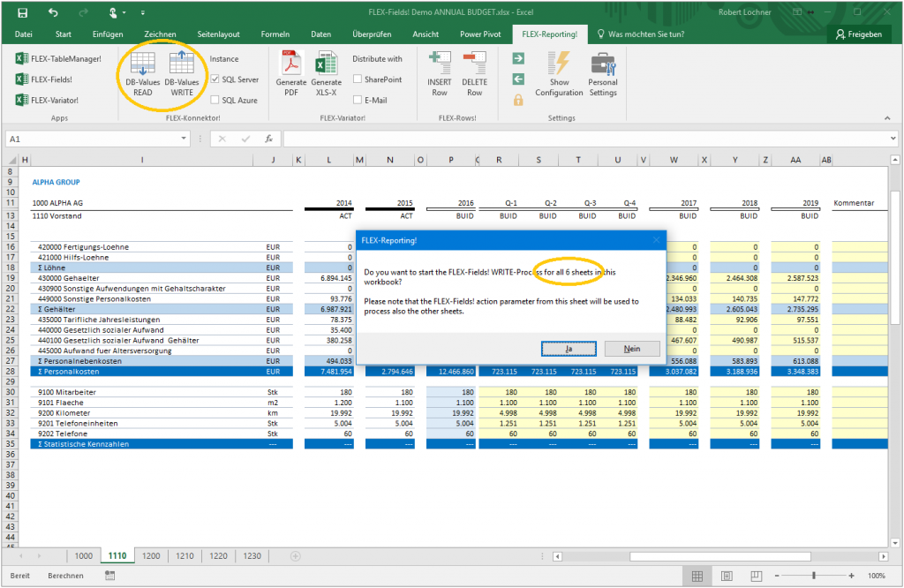
Task: Collapse the ribbon with the chevron
Action: click(x=887, y=117)
